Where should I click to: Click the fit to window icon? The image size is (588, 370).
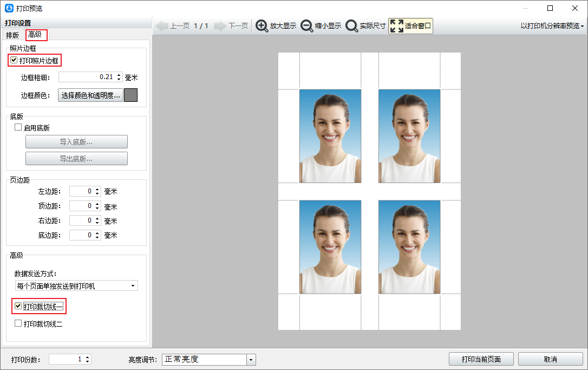point(397,26)
